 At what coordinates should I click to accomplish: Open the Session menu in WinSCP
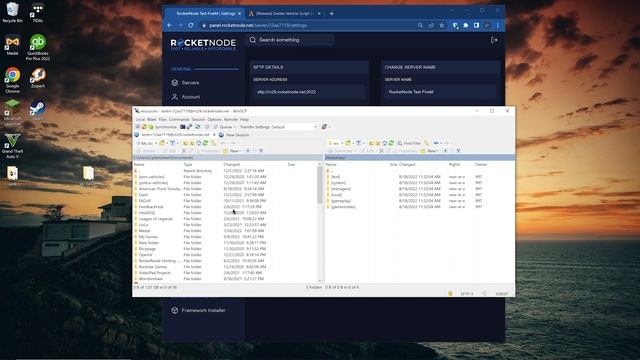(198, 120)
